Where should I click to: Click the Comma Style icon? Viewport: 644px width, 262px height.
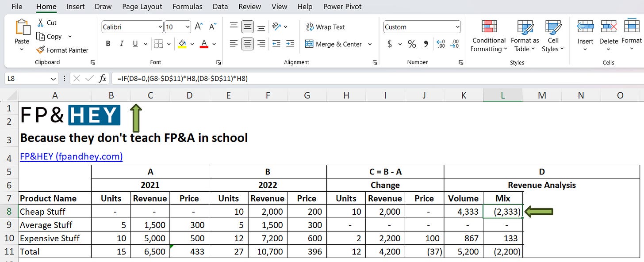[425, 44]
